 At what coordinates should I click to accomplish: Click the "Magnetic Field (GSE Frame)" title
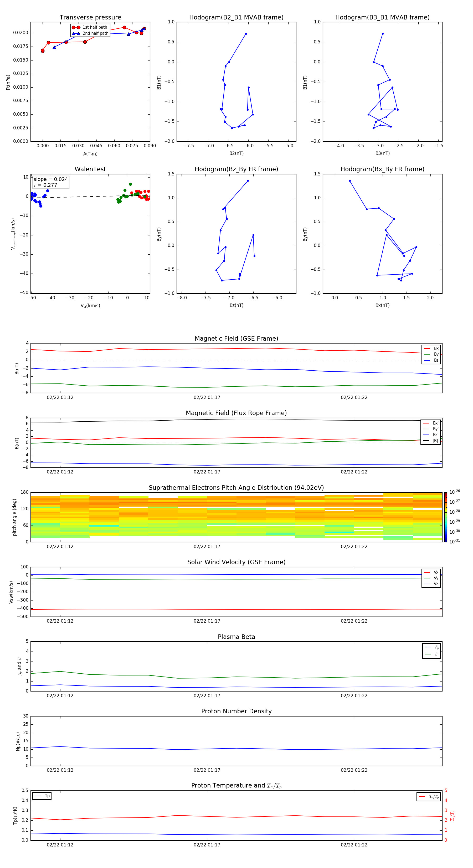tap(236, 339)
